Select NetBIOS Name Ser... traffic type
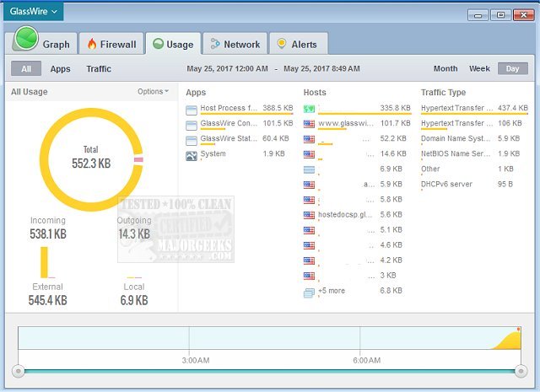Viewport: 540px width, 392px height. coord(474,154)
